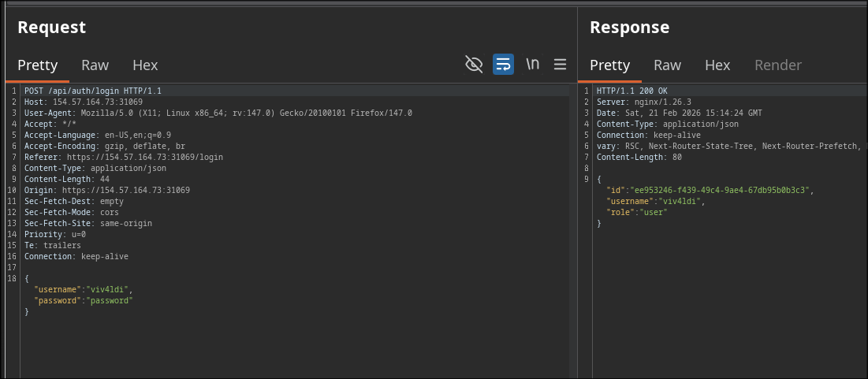Click the Priority: u=0 line
The height and width of the screenshot is (379, 868).
tap(55, 235)
